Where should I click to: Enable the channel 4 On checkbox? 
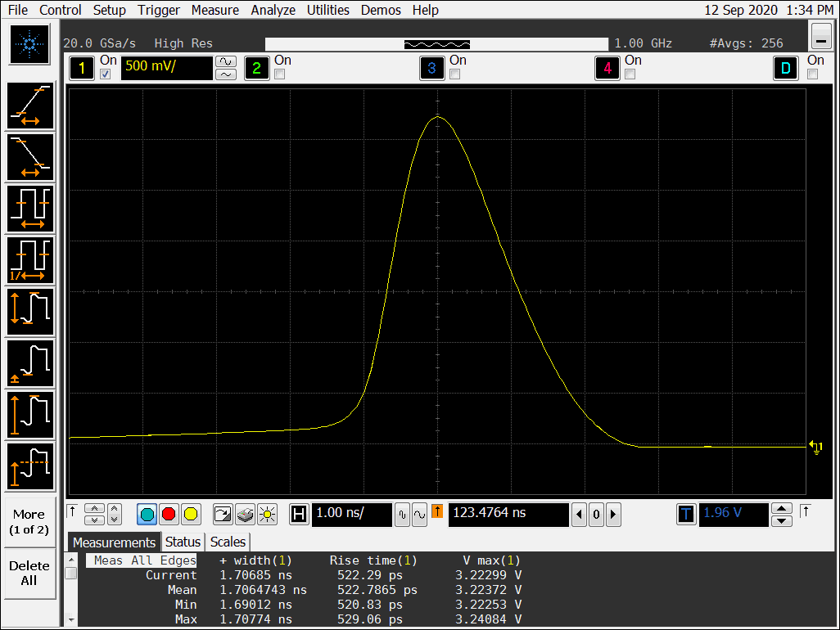[x=630, y=74]
